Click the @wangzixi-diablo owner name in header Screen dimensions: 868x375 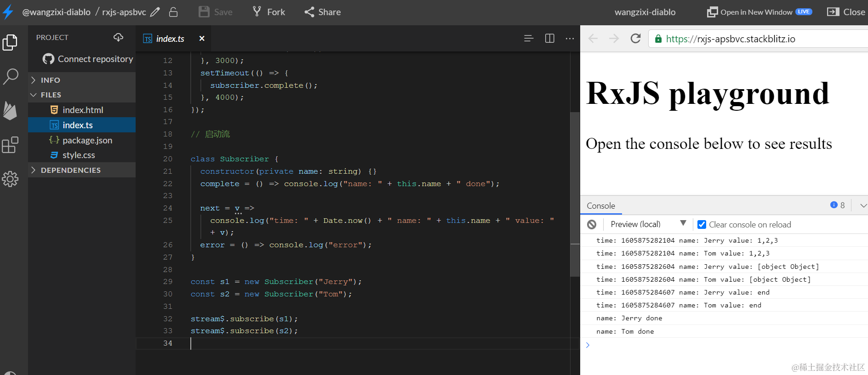pos(57,12)
